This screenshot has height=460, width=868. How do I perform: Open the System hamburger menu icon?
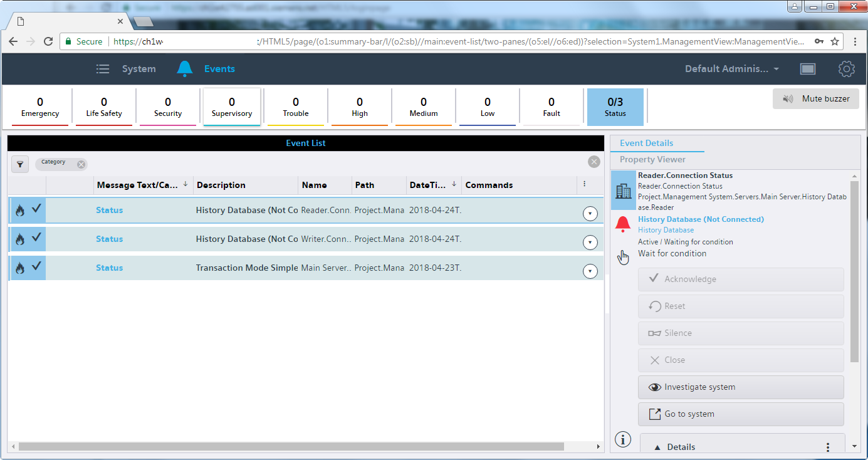103,69
